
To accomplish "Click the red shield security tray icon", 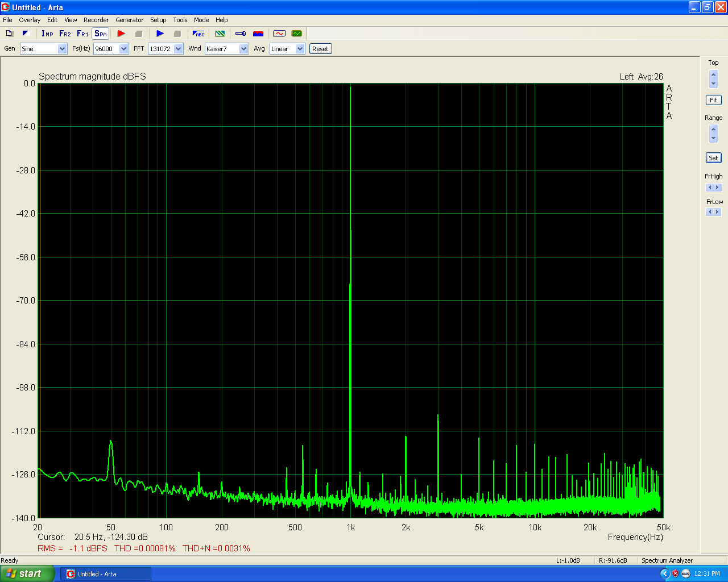I will [x=675, y=573].
